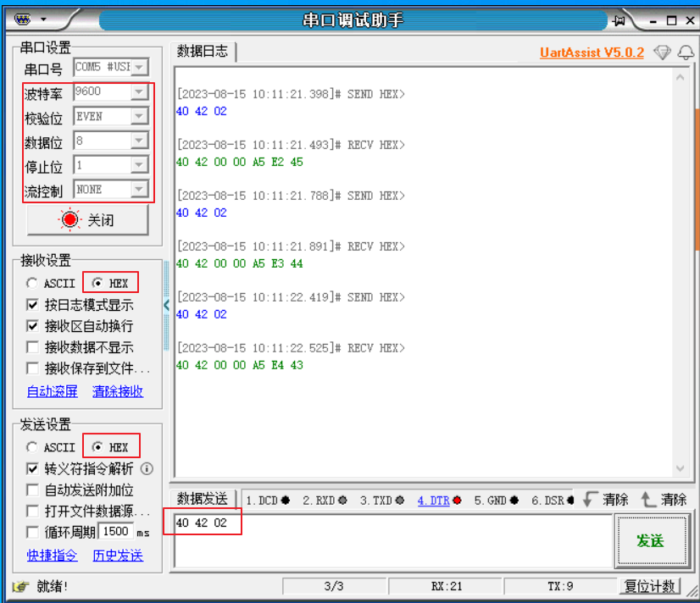
Task: Click the 就绪 status hand icon
Action: pyautogui.click(x=20, y=586)
